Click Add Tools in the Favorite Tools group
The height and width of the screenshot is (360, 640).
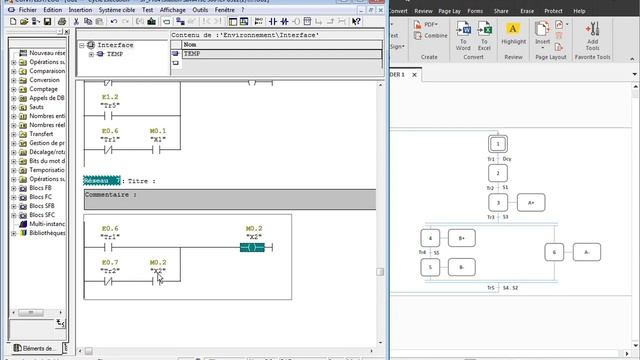pyautogui.click(x=592, y=36)
